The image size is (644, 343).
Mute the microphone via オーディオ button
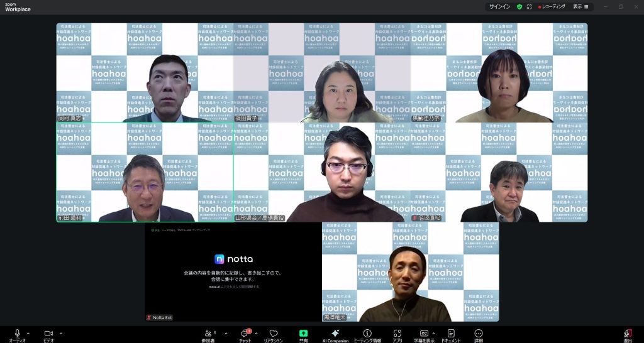pos(17,334)
